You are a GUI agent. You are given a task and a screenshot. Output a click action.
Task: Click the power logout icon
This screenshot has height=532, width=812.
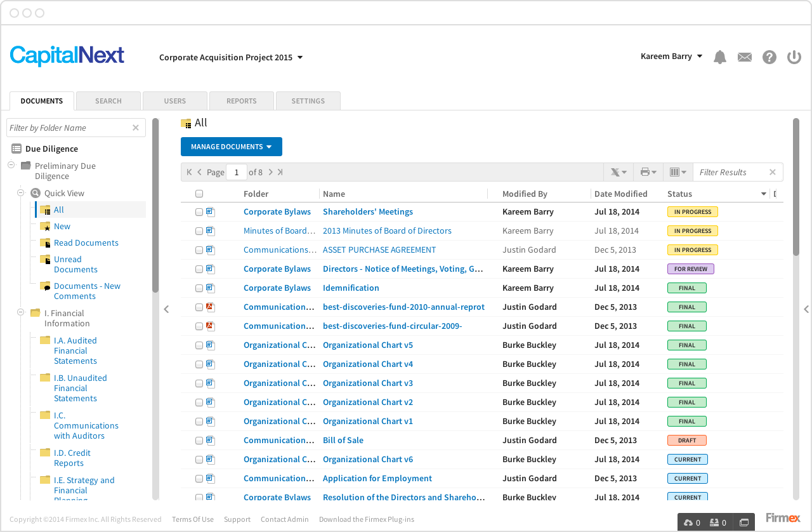click(794, 57)
